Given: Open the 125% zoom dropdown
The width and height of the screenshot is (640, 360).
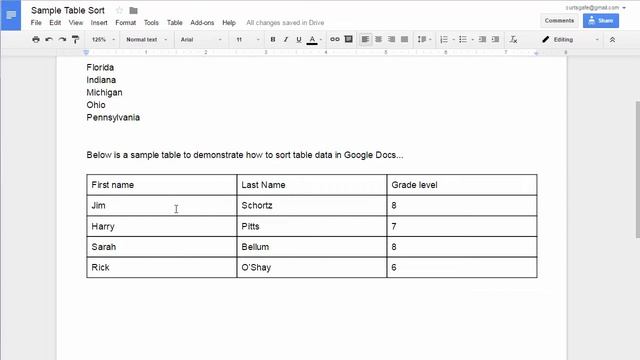Looking at the screenshot, I should tap(103, 40).
